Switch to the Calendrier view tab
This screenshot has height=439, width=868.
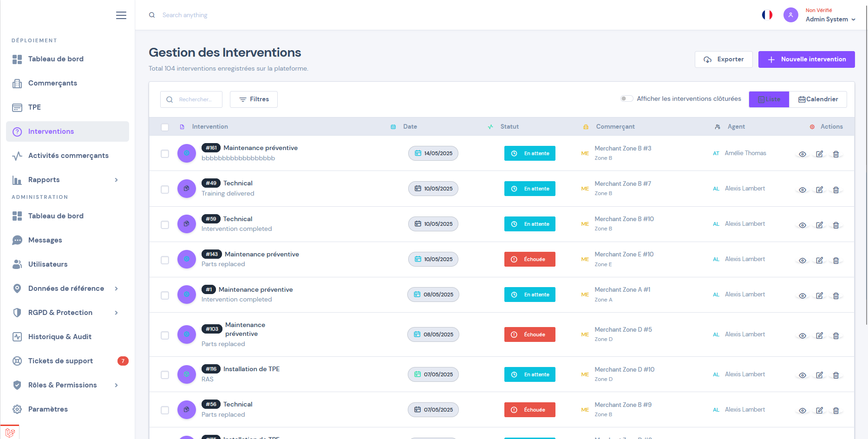tap(818, 99)
